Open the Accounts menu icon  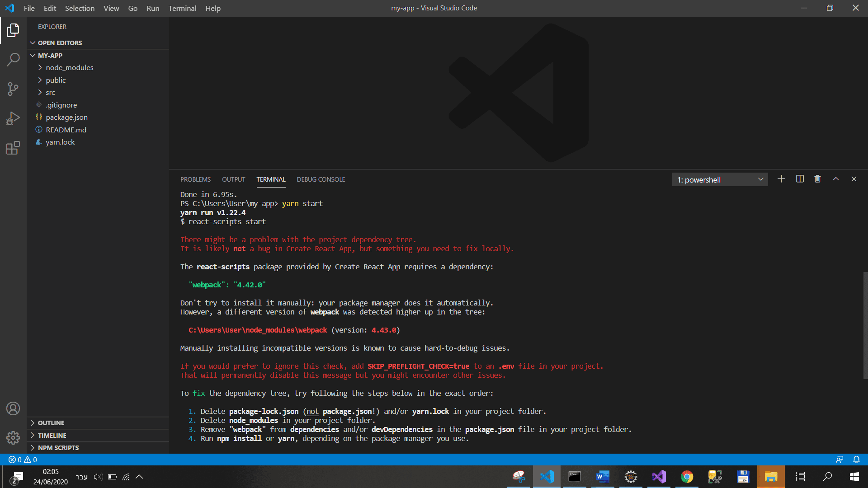point(13,408)
